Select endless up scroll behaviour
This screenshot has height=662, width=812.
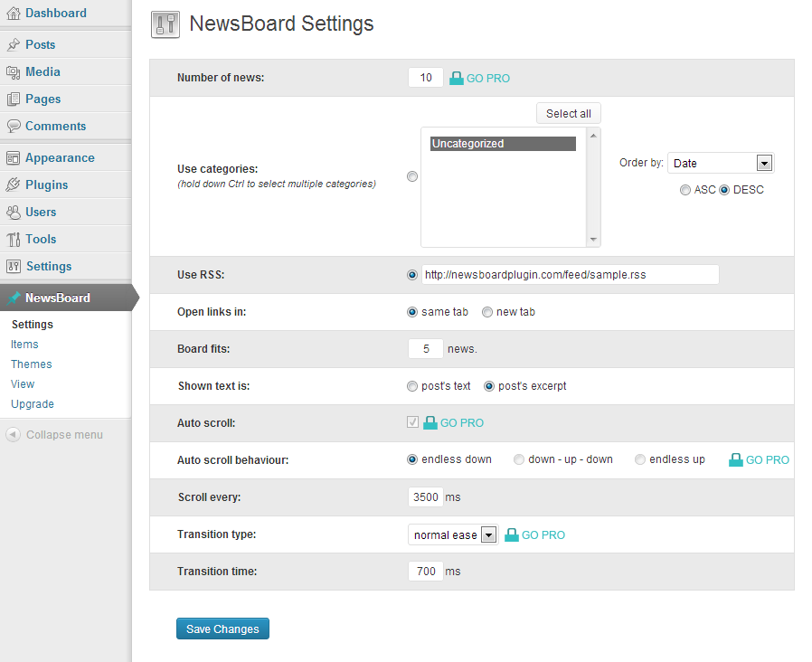tap(640, 459)
